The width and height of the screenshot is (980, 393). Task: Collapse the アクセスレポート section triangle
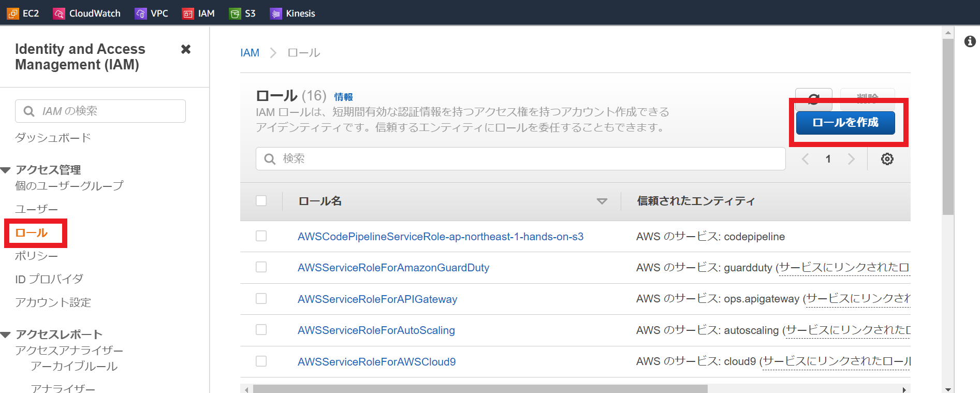point(6,334)
